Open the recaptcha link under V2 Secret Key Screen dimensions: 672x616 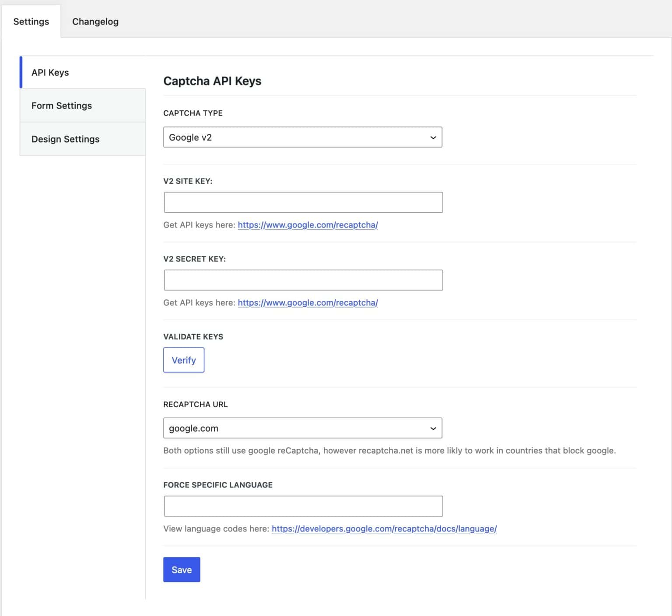[308, 302]
